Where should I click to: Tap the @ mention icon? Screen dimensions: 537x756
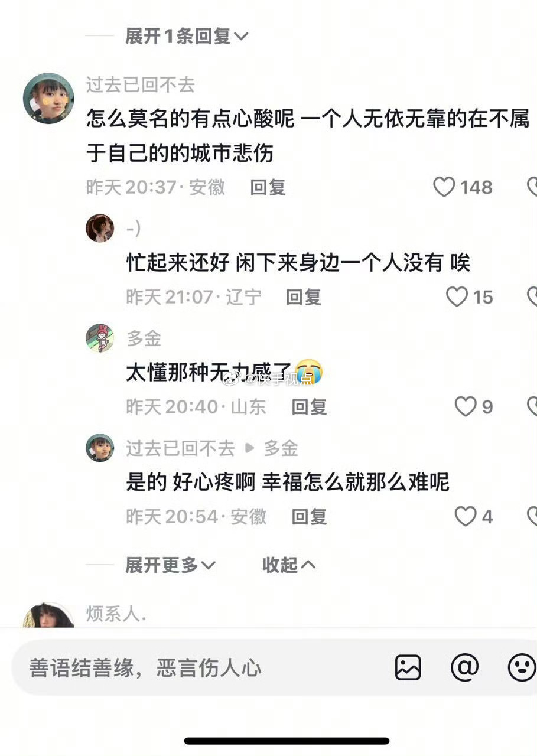point(464,667)
